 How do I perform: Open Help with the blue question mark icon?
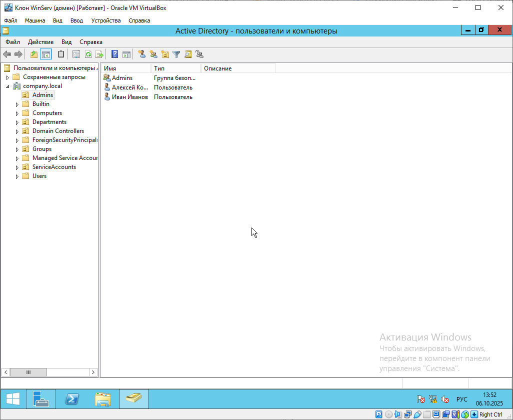(x=114, y=54)
